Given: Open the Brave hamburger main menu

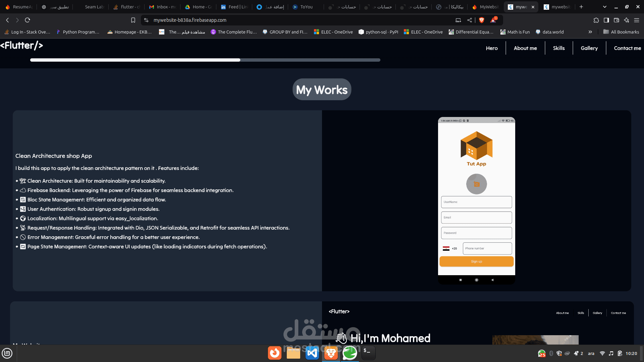Looking at the screenshot, I should click(636, 20).
